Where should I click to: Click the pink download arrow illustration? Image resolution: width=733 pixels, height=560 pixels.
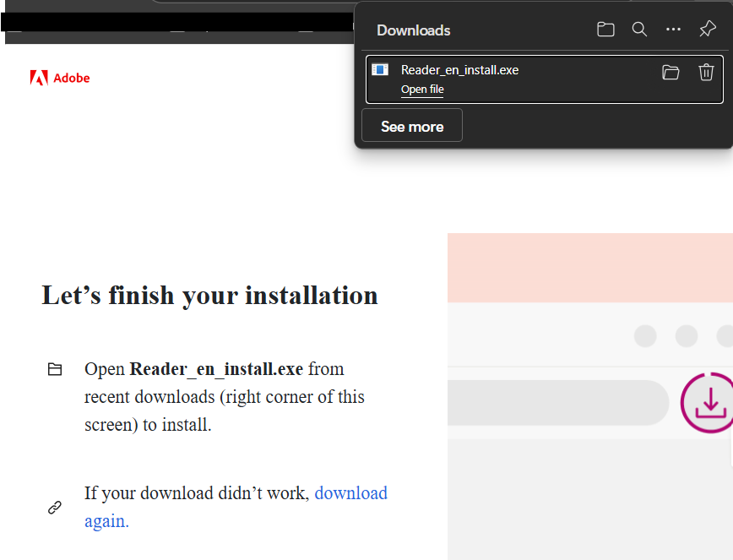click(707, 403)
